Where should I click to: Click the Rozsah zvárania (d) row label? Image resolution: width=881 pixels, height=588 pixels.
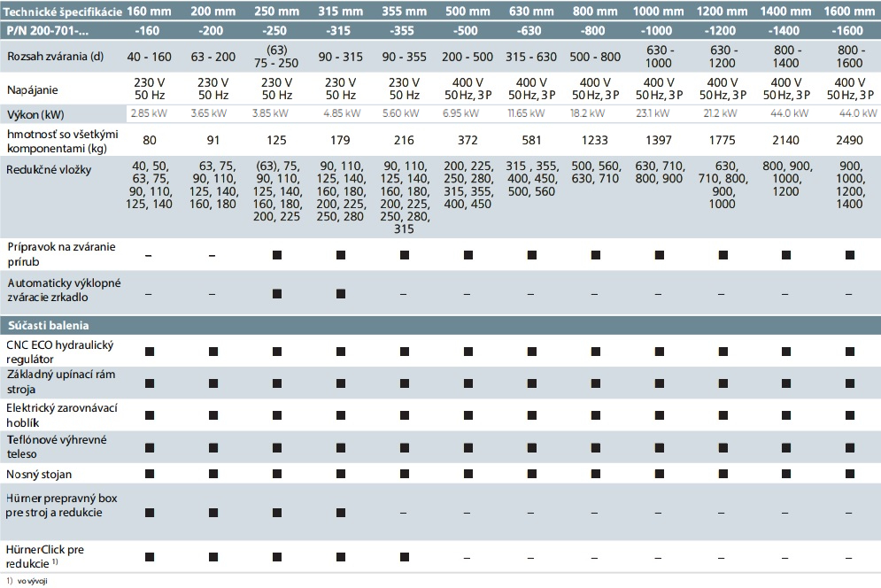coord(55,56)
